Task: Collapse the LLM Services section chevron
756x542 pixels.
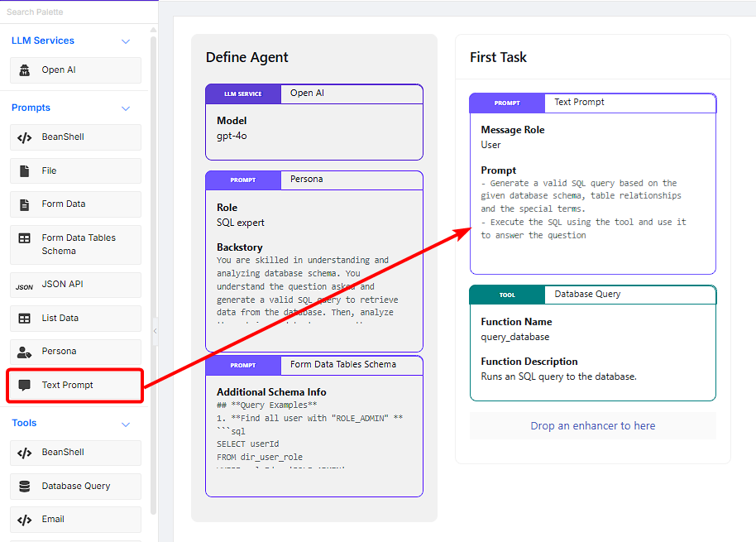Action: pos(126,41)
